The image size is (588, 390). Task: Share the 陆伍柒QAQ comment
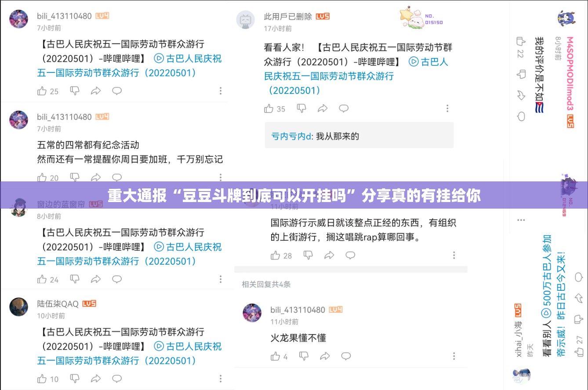tap(95, 378)
